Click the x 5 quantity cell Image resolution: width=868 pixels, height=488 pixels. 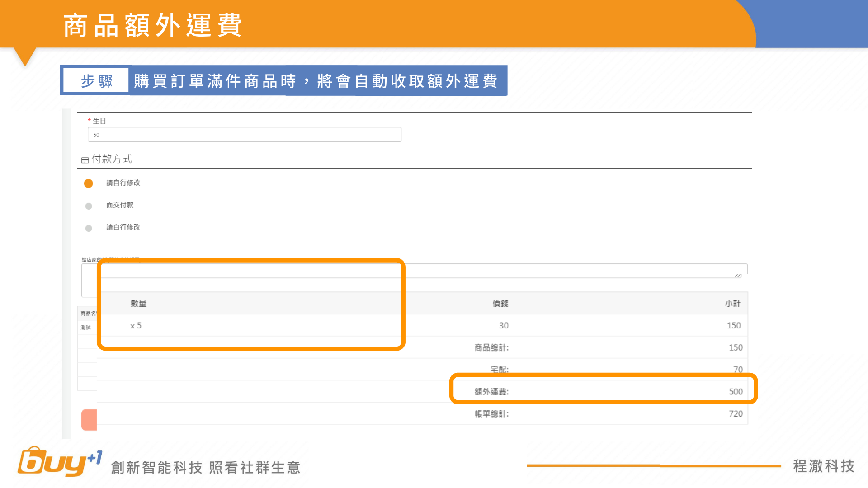(136, 326)
